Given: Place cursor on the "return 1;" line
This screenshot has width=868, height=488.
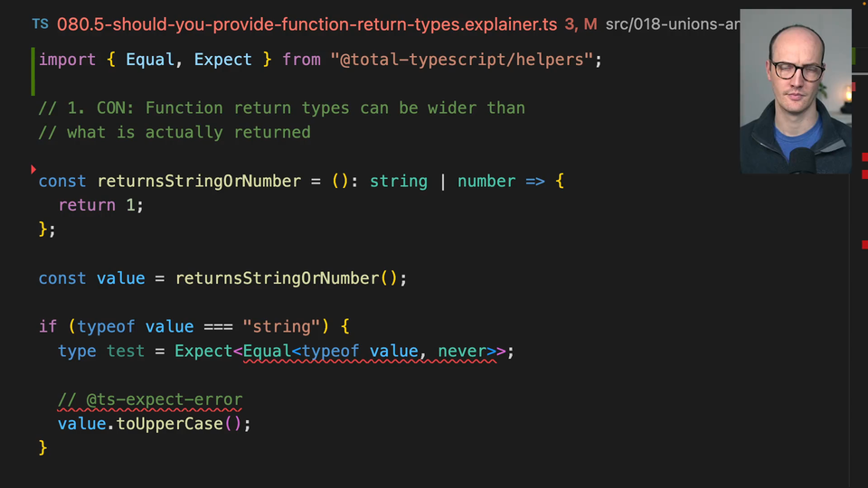Looking at the screenshot, I should click(x=100, y=205).
